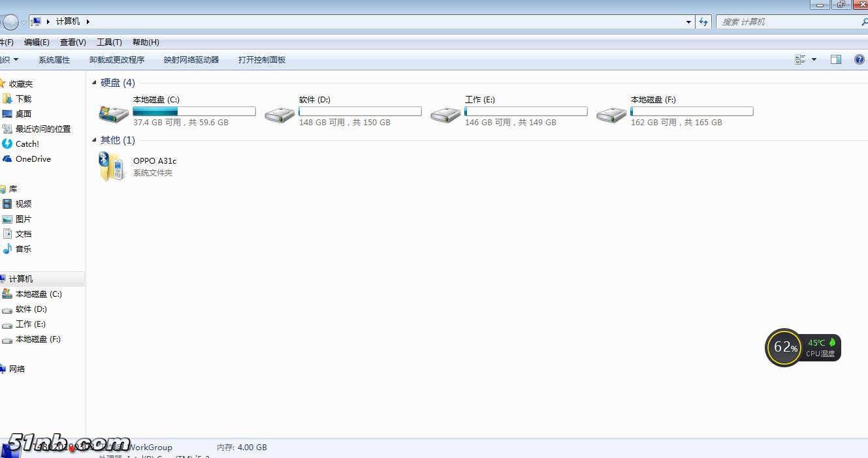Open the 软件 (D:) drive icon

280,114
